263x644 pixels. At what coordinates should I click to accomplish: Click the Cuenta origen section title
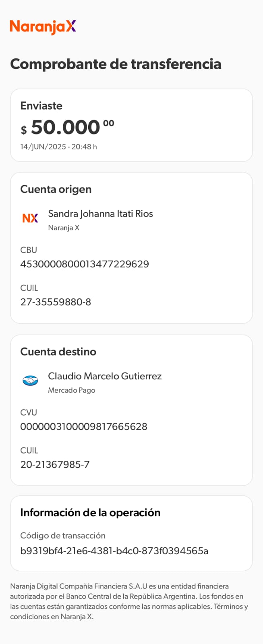point(56,189)
